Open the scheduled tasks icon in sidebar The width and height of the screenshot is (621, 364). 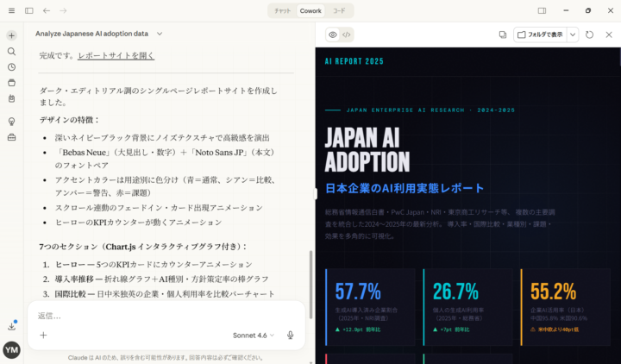11,98
